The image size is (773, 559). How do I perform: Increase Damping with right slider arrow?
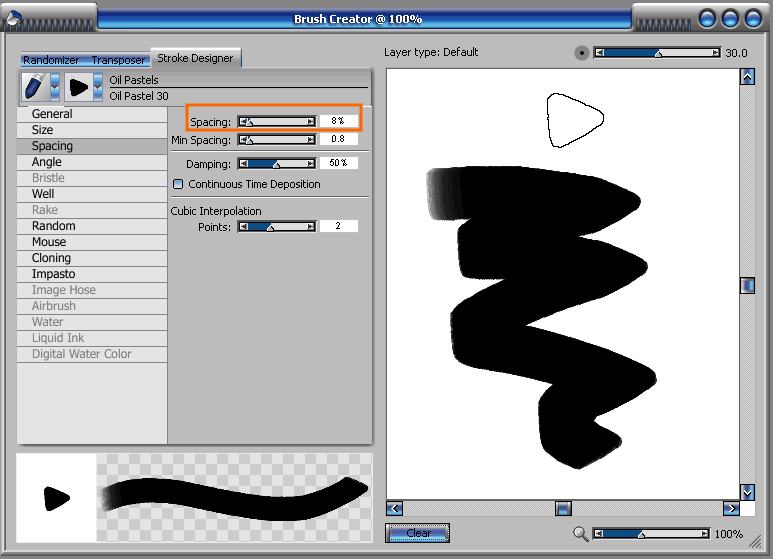tap(311, 164)
